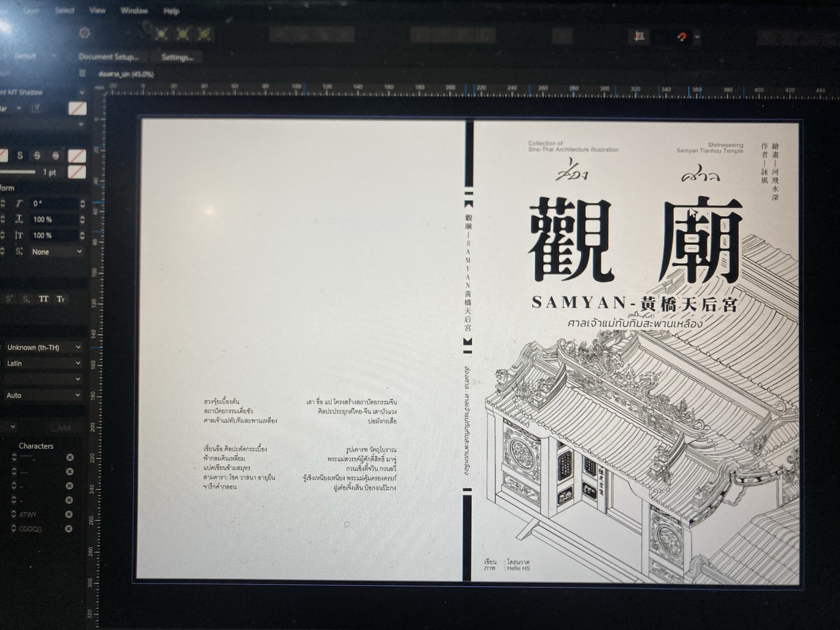Click the first green frame icon in toolbar

[162, 34]
